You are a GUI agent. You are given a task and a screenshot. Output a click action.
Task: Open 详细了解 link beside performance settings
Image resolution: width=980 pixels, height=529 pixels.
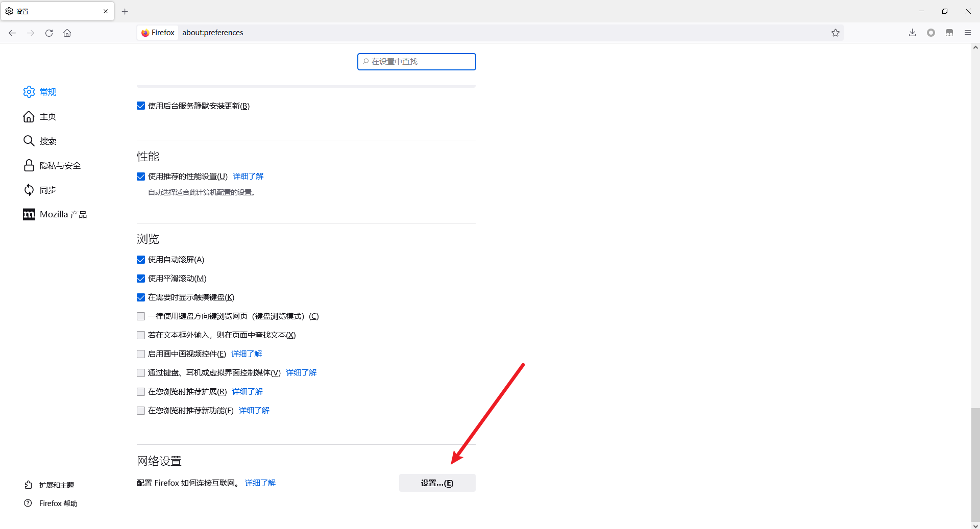248,176
